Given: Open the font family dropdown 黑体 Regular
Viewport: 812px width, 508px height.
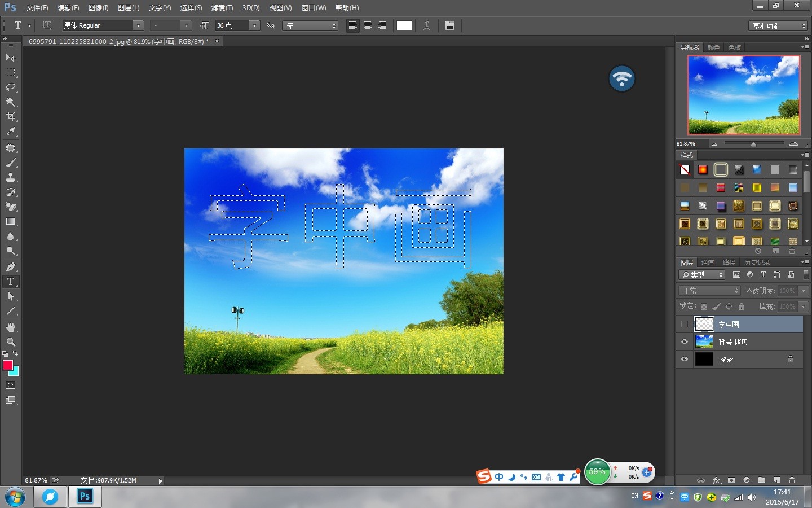Looking at the screenshot, I should coord(103,25).
